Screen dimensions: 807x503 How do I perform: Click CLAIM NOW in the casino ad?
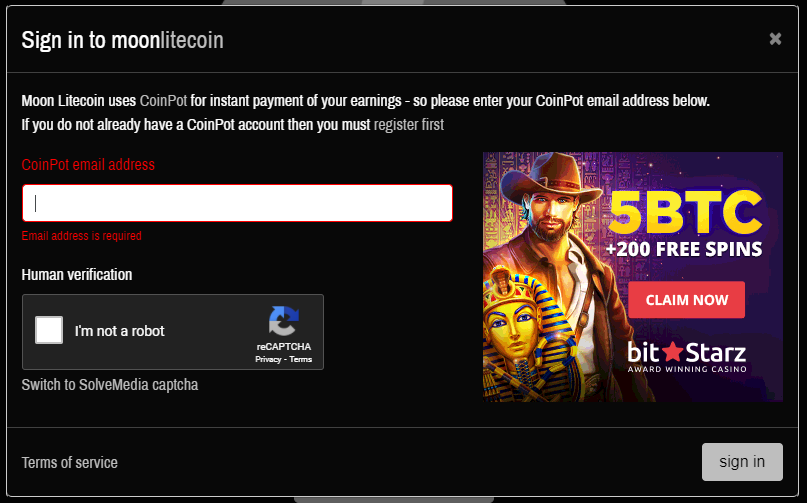pyautogui.click(x=687, y=300)
